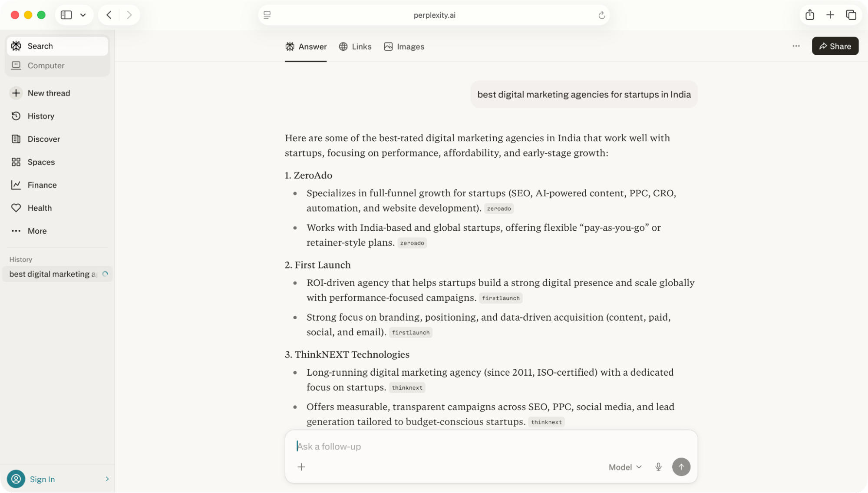Open the Health space

[x=40, y=208]
